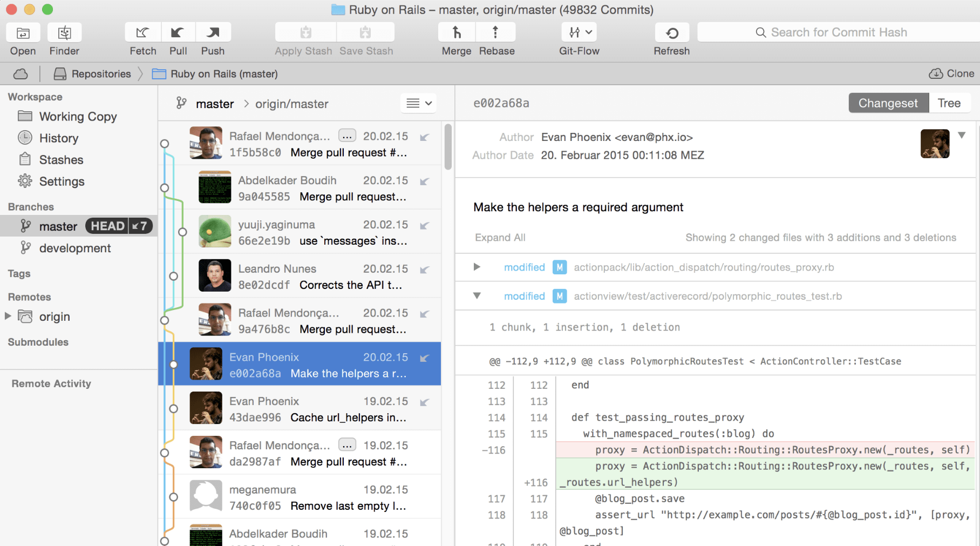Click the Expand All link

click(500, 238)
